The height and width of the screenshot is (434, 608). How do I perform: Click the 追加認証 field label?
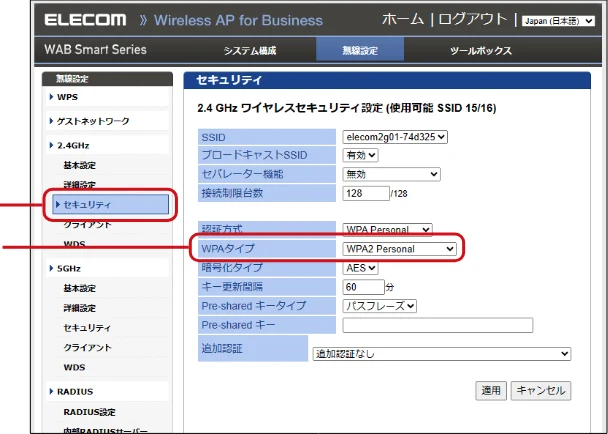point(221,348)
